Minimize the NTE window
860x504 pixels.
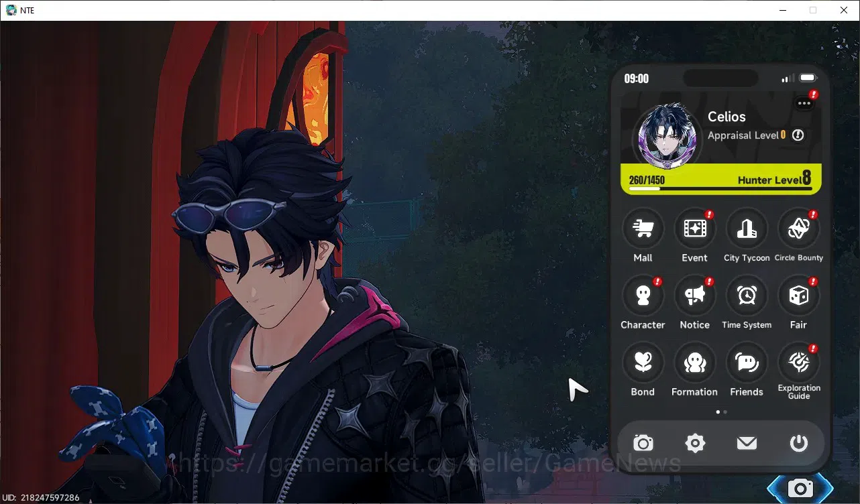782,10
